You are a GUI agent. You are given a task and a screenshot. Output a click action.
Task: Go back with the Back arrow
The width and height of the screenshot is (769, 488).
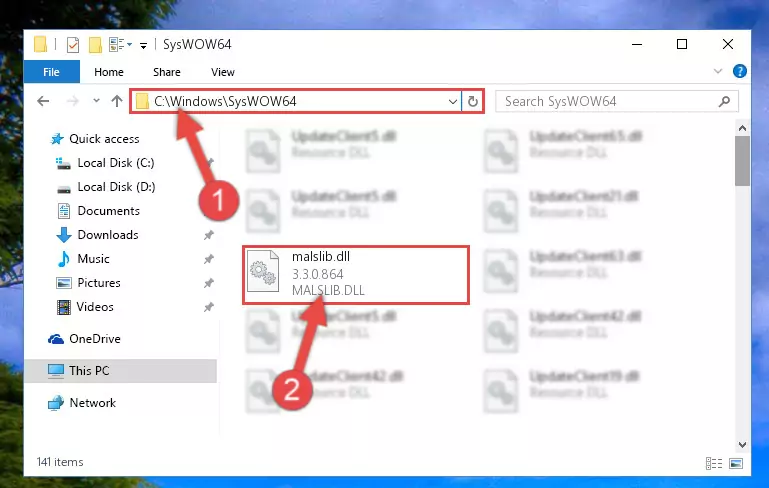pos(43,101)
